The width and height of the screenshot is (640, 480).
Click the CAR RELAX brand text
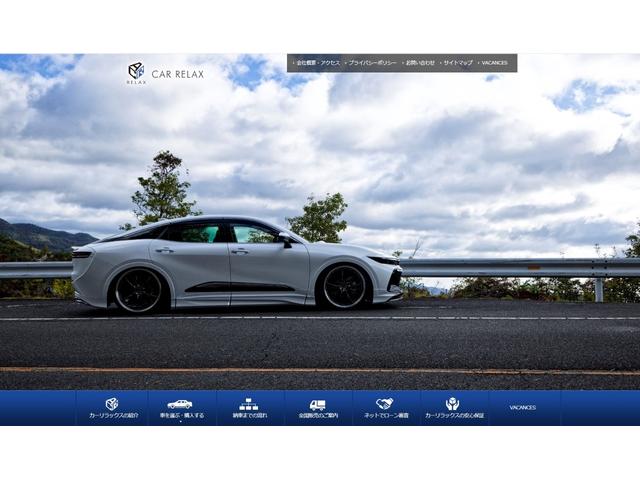pyautogui.click(x=176, y=72)
